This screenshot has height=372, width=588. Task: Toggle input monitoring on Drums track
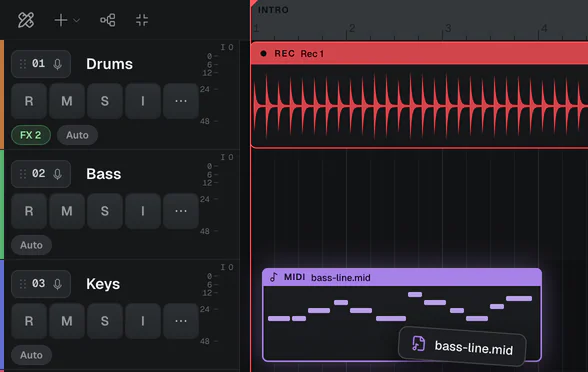coord(143,101)
